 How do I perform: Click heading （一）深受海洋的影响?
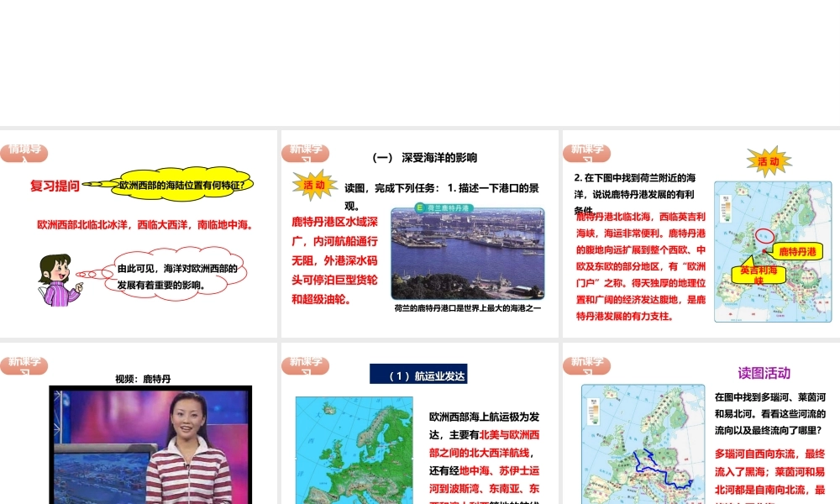pos(425,157)
